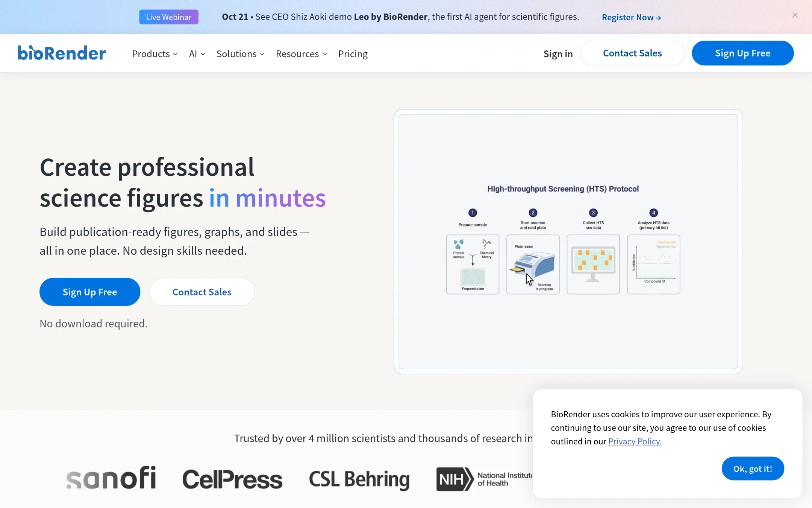Click the Live Webinar badge

tap(169, 17)
